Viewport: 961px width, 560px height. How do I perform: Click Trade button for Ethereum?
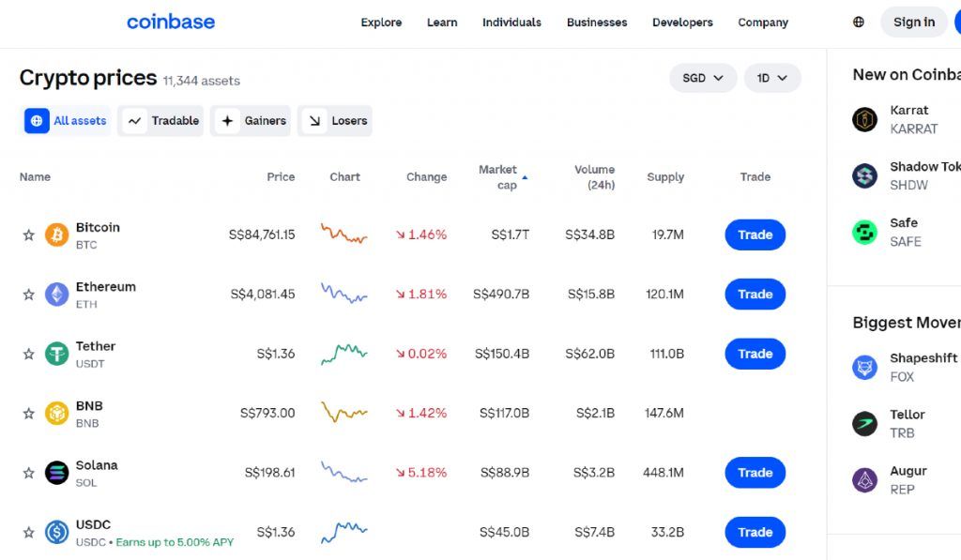point(755,295)
